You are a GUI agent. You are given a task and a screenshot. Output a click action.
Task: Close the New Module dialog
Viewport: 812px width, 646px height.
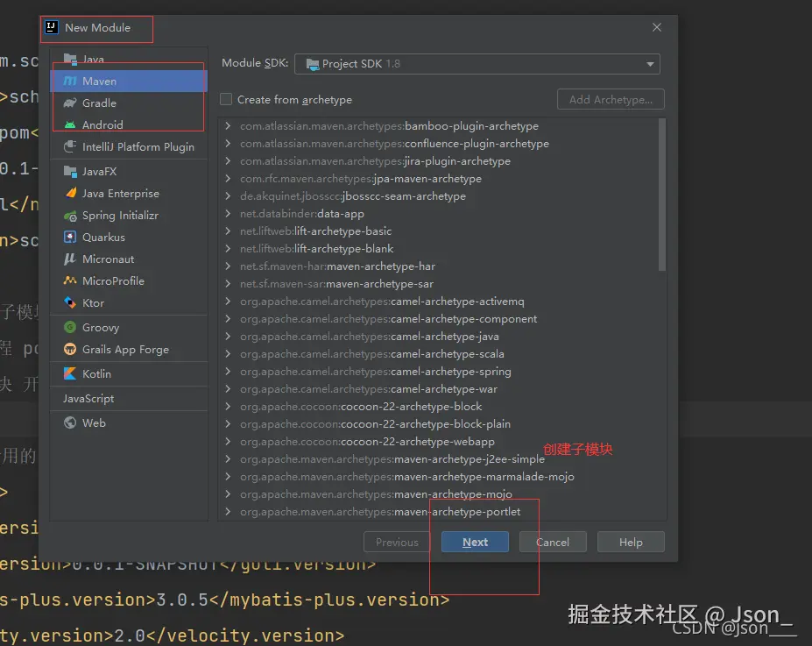657,27
